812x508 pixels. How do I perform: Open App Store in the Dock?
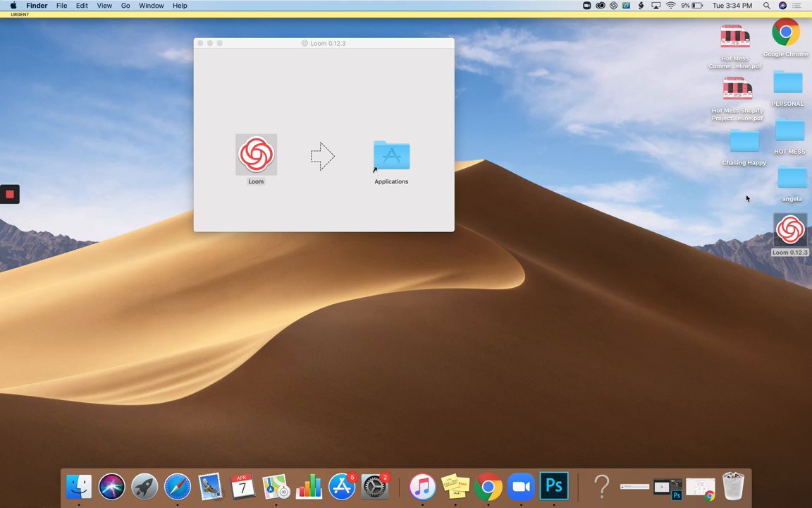pyautogui.click(x=342, y=487)
